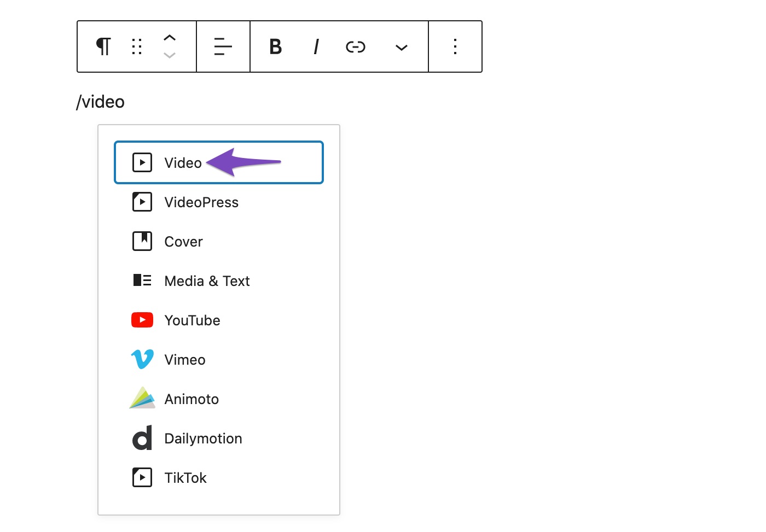Choose the Cover block
The height and width of the screenshot is (532, 766).
tap(219, 242)
